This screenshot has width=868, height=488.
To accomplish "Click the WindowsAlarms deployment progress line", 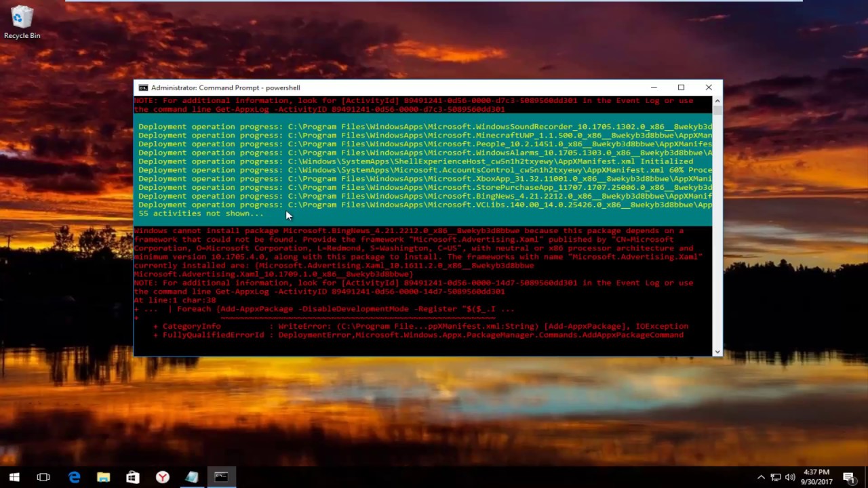I will point(425,153).
